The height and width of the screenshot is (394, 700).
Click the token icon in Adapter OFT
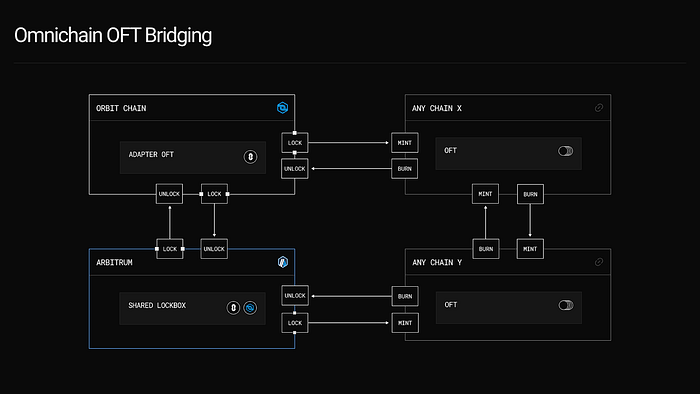tap(250, 157)
